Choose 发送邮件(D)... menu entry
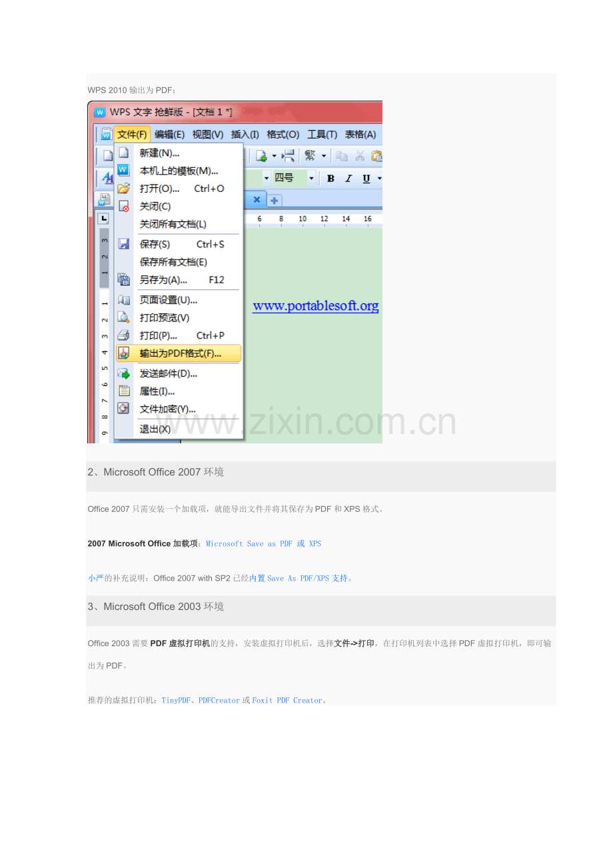This screenshot has width=613, height=868. coord(179,373)
